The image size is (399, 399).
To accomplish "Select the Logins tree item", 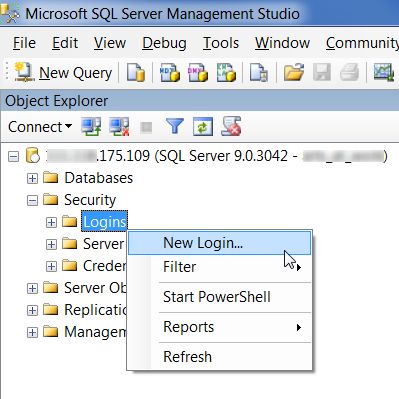I will point(104,221).
